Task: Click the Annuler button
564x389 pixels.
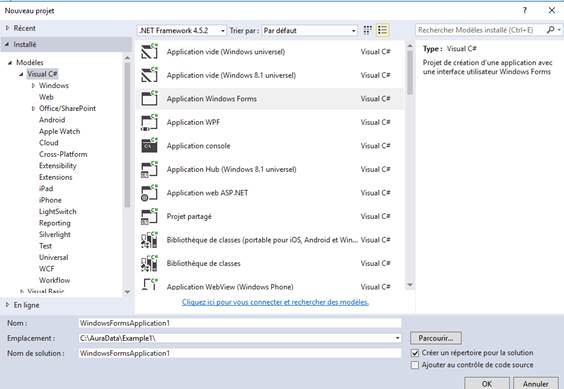Action: [536, 383]
